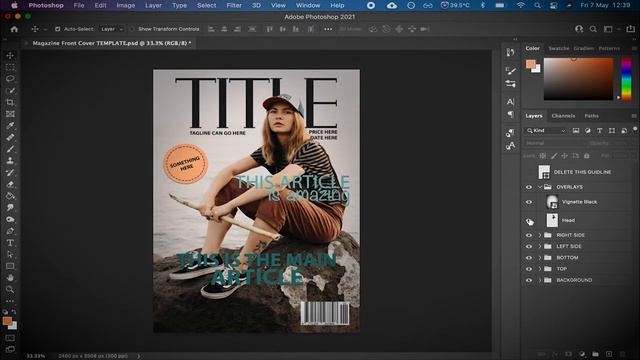640x360 pixels.
Task: Open the Character panel icon
Action: tap(511, 102)
